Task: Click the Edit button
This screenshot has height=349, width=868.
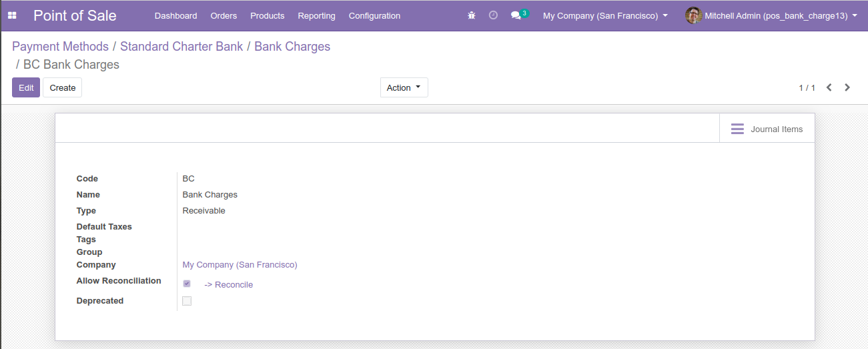Action: click(x=26, y=87)
